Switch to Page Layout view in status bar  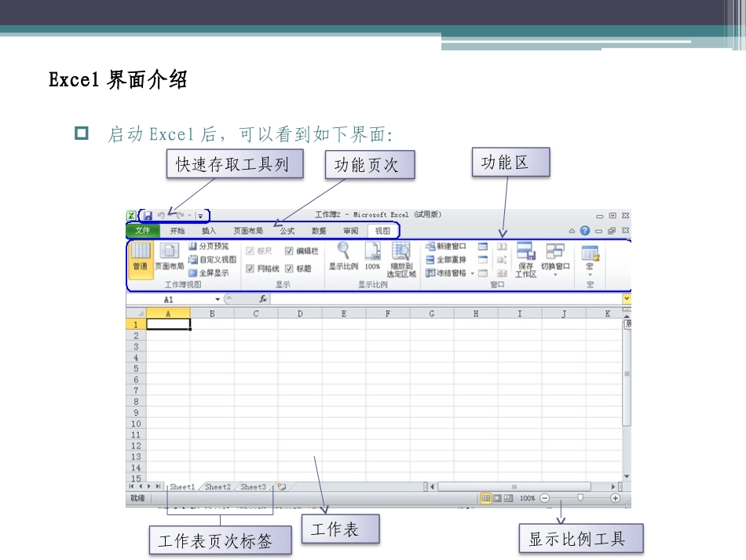[x=497, y=498]
